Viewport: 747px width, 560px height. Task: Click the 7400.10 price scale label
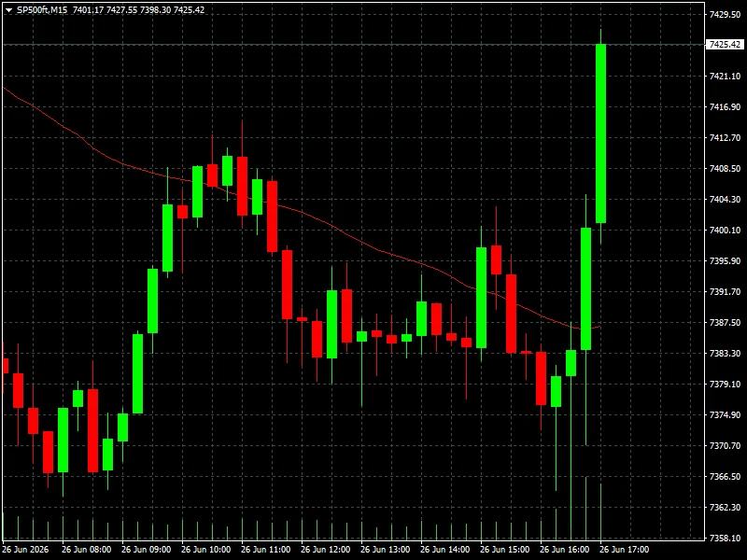(x=725, y=230)
